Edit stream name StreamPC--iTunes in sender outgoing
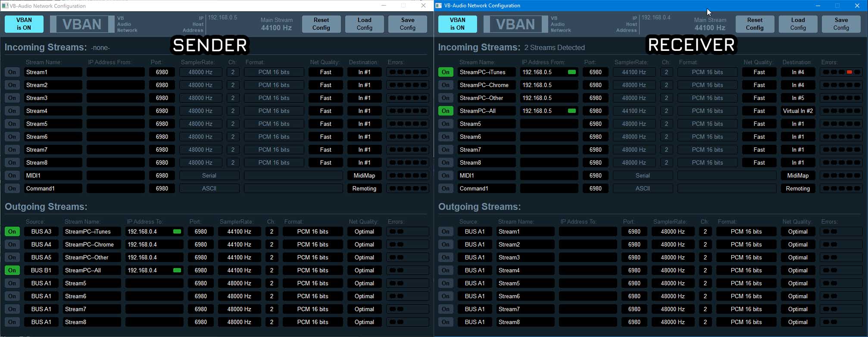 pyautogui.click(x=92, y=231)
